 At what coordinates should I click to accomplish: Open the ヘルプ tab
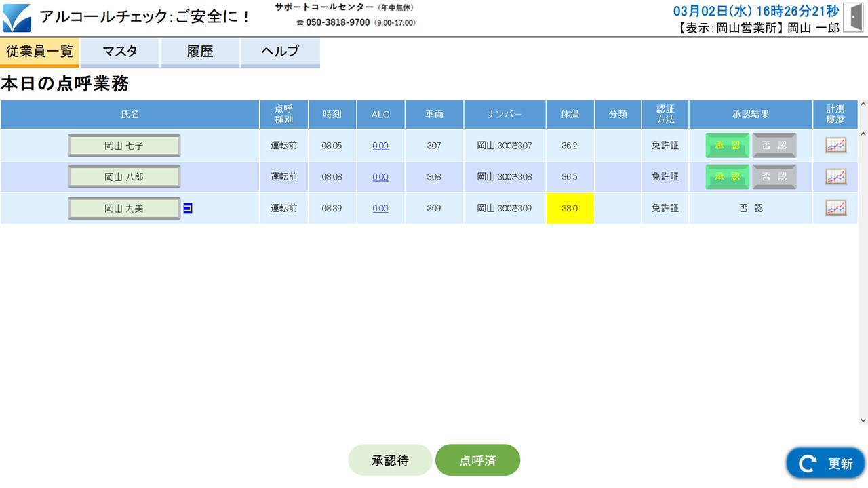[x=280, y=52]
